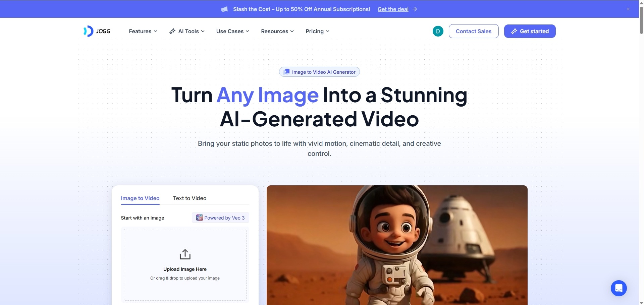
Task: Click the Contact Sales button
Action: click(x=474, y=31)
